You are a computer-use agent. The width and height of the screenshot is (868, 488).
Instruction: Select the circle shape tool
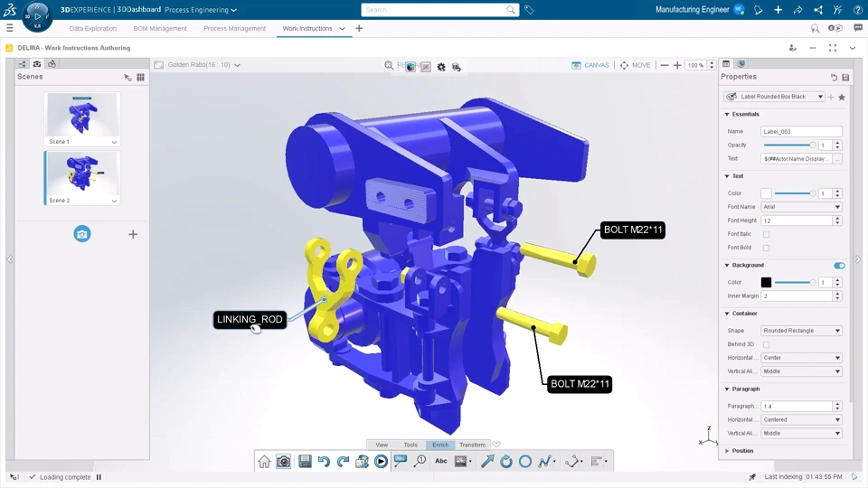point(525,462)
